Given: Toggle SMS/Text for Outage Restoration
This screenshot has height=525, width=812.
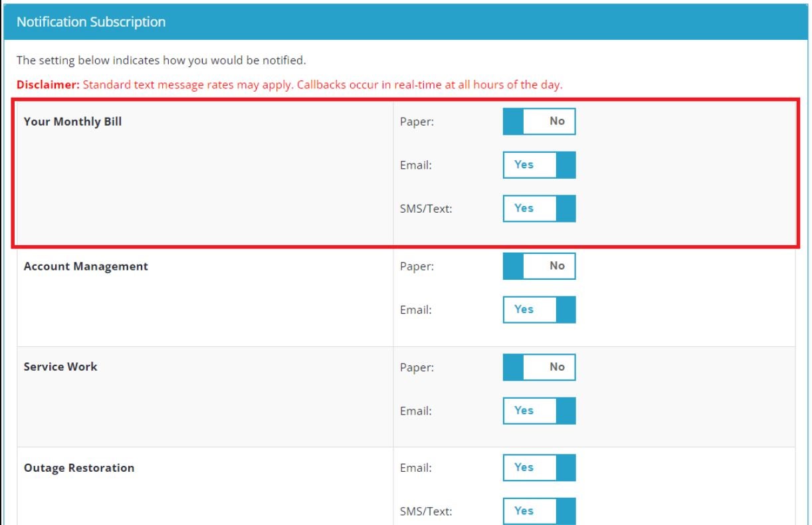Looking at the screenshot, I should (x=539, y=511).
